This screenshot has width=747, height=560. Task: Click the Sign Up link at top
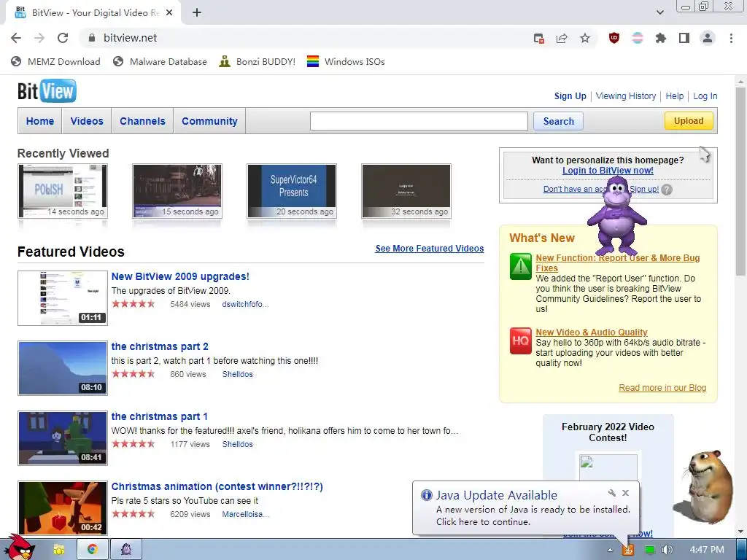click(x=570, y=96)
